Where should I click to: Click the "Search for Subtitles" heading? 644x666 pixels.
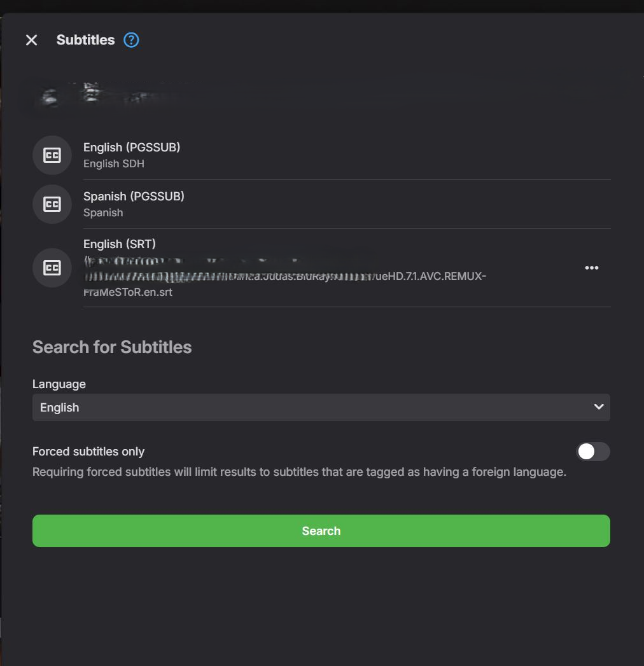coord(112,347)
